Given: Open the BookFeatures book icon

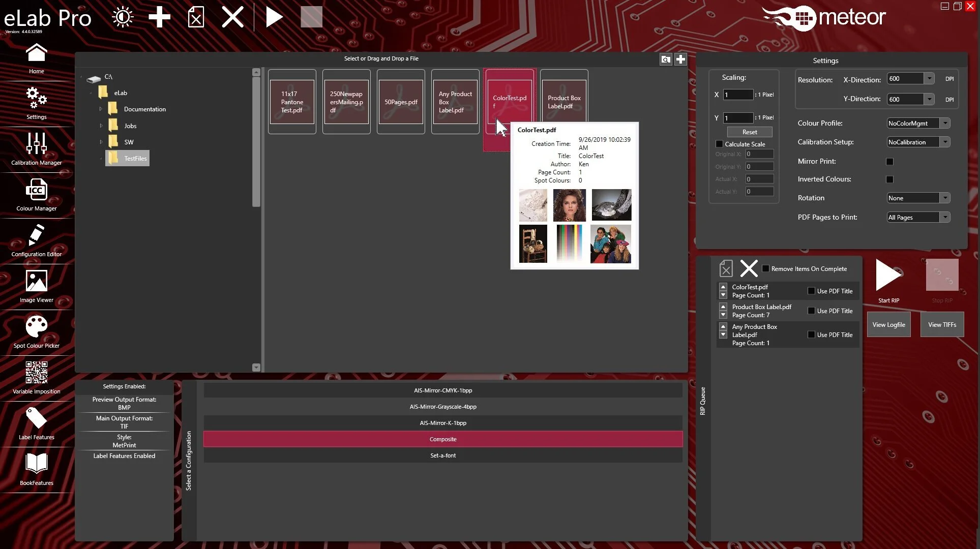Looking at the screenshot, I should click(x=36, y=463).
